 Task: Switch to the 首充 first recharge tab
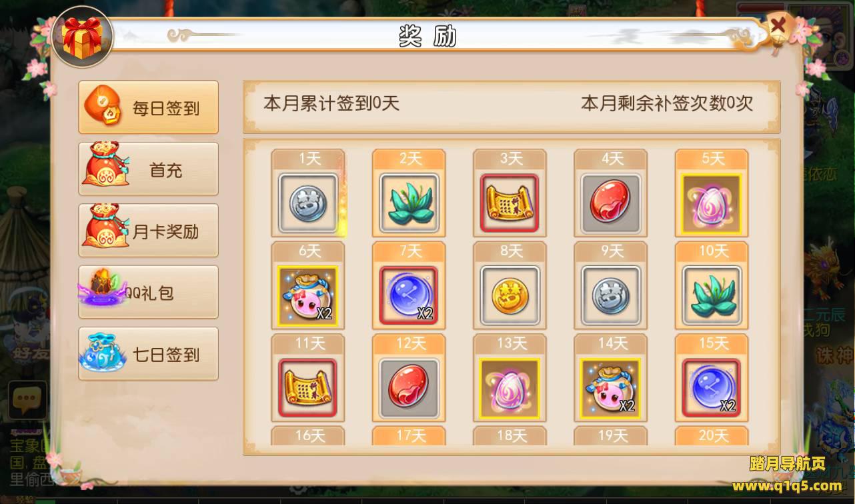click(149, 169)
